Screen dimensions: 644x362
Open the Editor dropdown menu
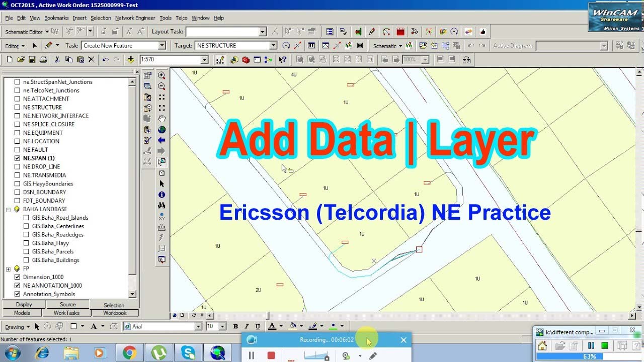point(15,46)
